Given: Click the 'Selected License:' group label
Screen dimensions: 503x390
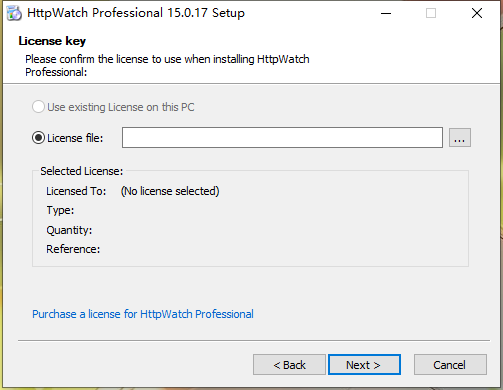Looking at the screenshot, I should pos(82,171).
